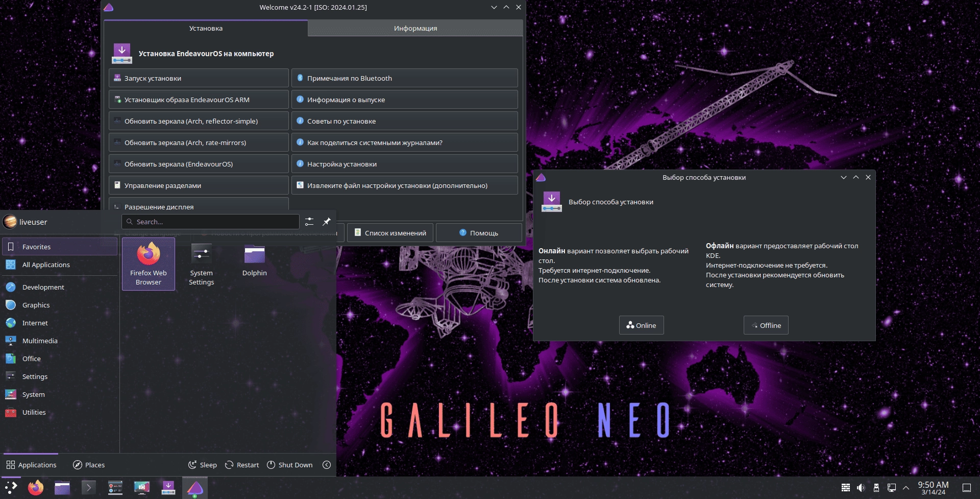The width and height of the screenshot is (980, 499).
Task: Open the System category in launcher
Action: click(60, 394)
